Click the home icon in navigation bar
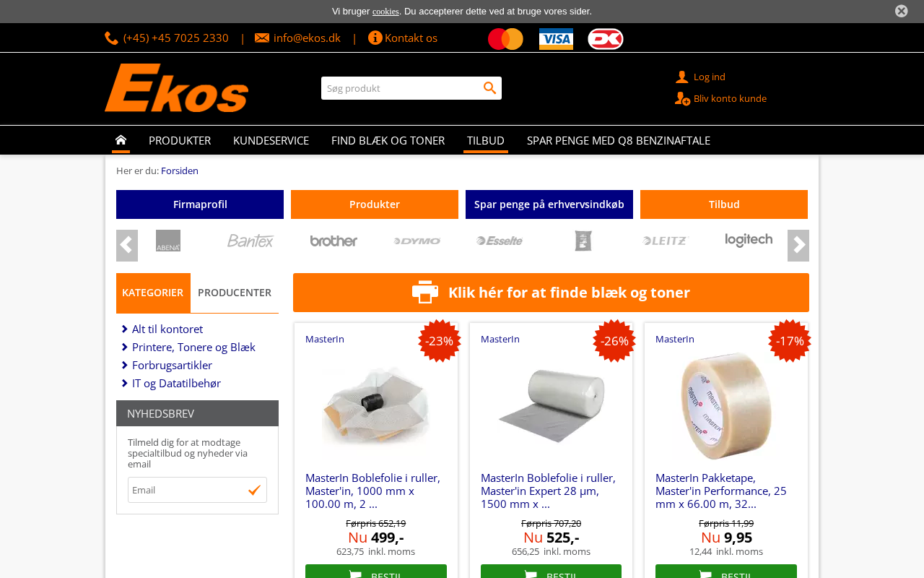The height and width of the screenshot is (578, 924). click(x=121, y=140)
